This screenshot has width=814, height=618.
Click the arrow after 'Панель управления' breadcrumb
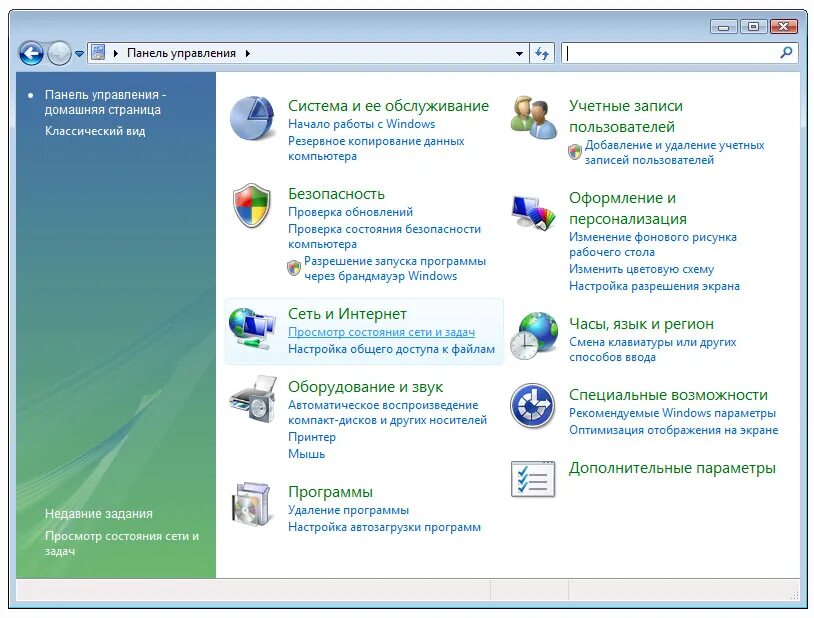point(248,53)
